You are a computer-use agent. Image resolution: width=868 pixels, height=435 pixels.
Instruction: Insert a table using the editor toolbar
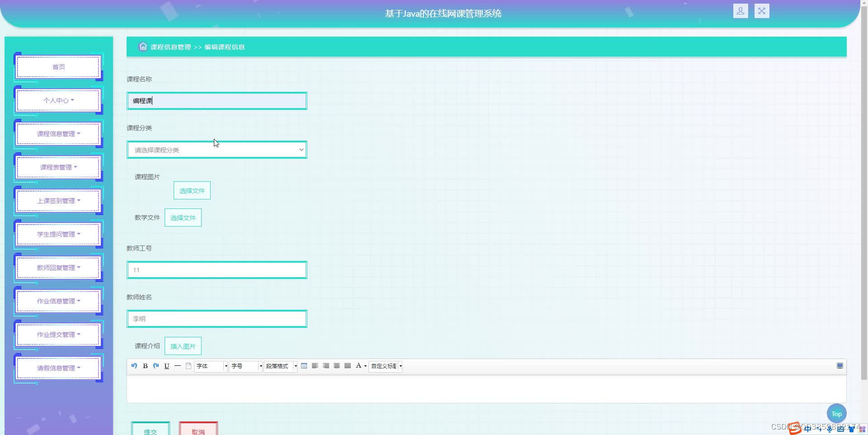point(304,366)
